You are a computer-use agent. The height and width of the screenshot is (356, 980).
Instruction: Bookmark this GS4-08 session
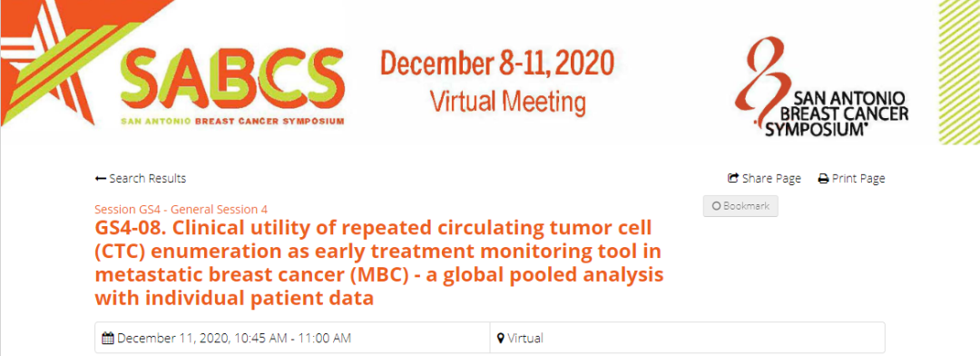(740, 206)
